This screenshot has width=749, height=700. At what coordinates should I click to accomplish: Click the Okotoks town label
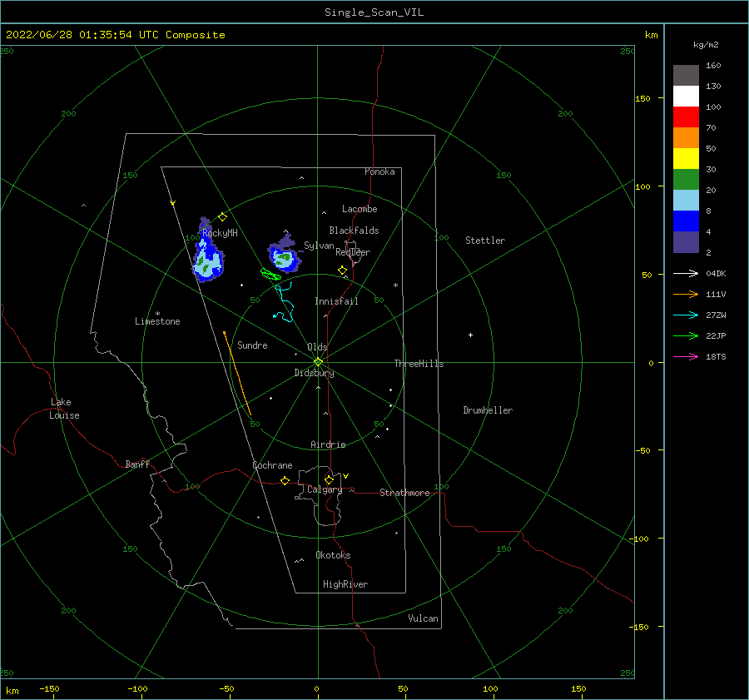tap(333, 555)
